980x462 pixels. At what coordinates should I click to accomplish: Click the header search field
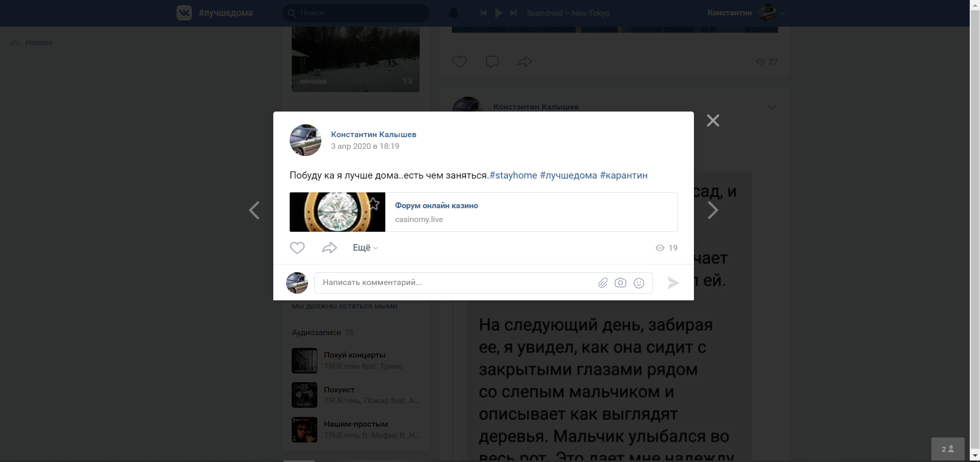pyautogui.click(x=356, y=13)
